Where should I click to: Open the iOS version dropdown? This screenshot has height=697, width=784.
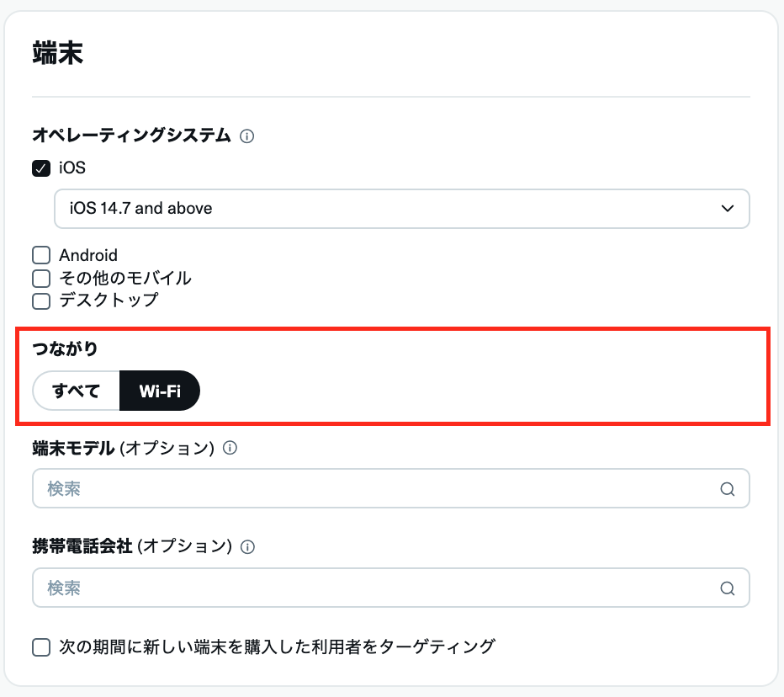(401, 209)
